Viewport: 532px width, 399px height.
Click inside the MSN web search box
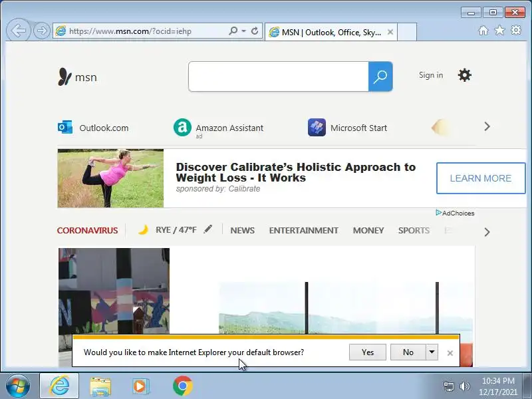279,76
